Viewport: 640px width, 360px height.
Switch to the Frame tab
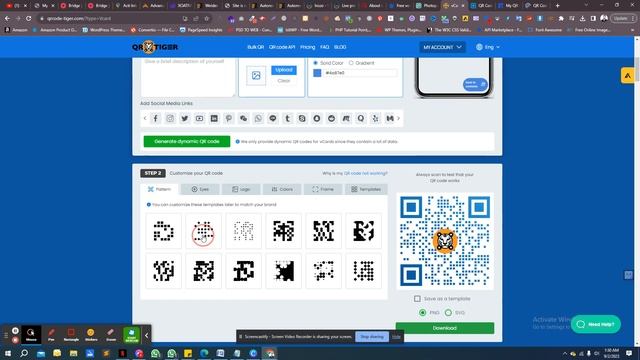[x=323, y=189]
